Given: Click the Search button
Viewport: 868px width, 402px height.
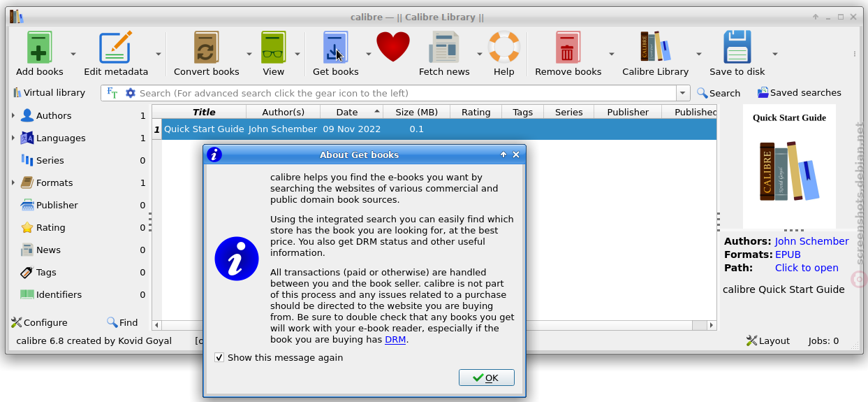Looking at the screenshot, I should coord(719,93).
